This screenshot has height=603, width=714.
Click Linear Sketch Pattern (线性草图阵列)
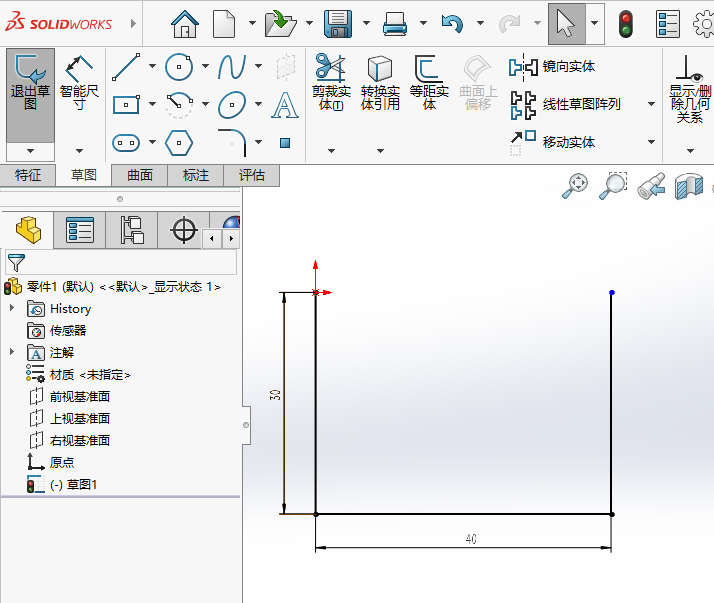click(566, 104)
